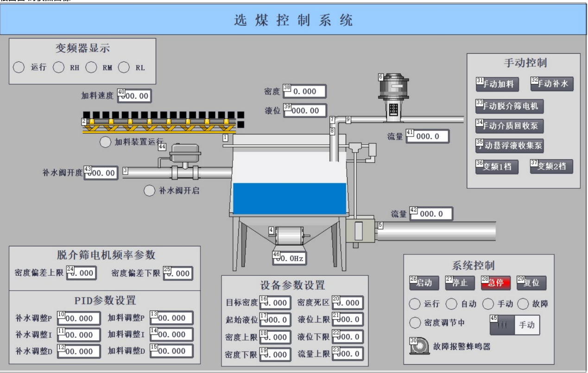Click the 补水阀开启 indicator lamp

pyautogui.click(x=149, y=191)
